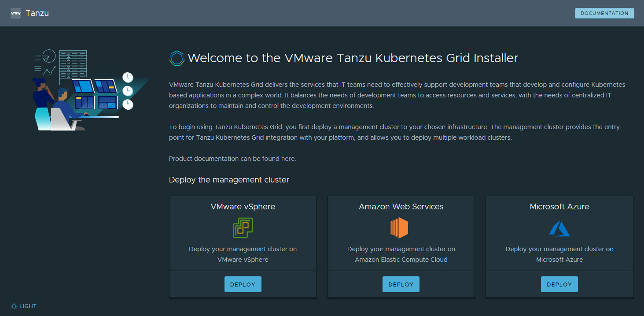644x316 pixels.
Task: Switch to the LIGHT theme
Action: coord(24,306)
